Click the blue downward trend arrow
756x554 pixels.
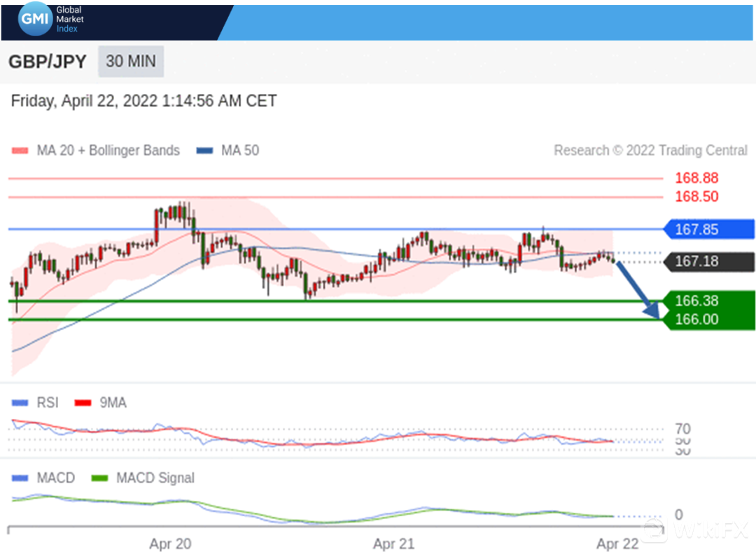click(637, 289)
